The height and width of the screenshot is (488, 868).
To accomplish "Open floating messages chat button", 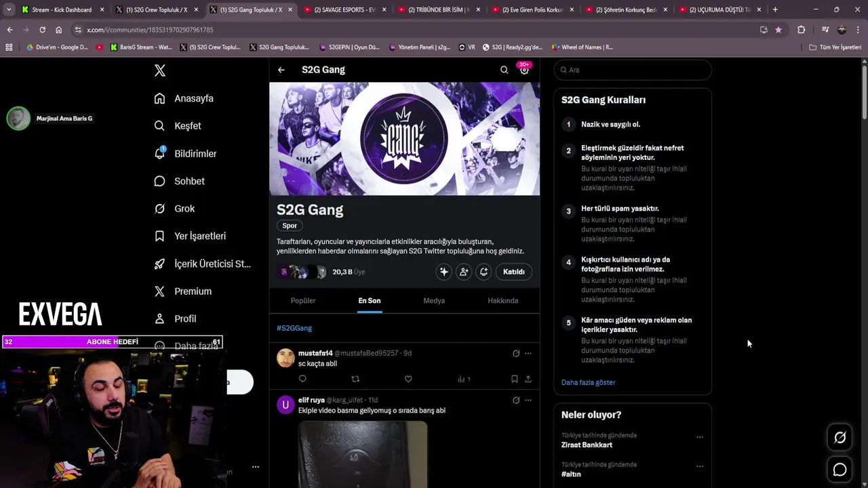I will [x=840, y=470].
